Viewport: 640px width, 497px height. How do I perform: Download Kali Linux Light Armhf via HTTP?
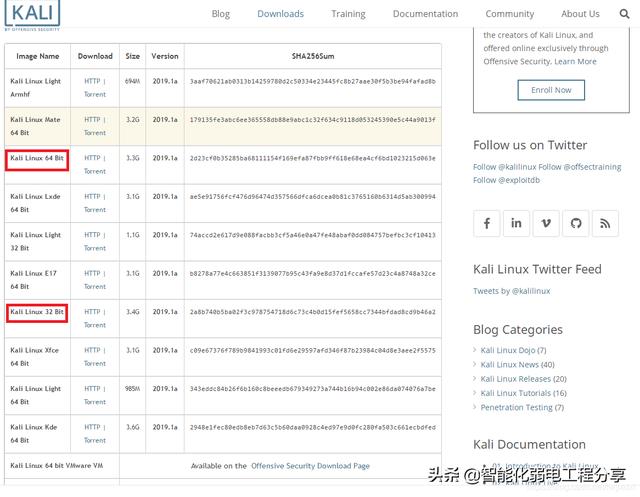click(x=92, y=81)
